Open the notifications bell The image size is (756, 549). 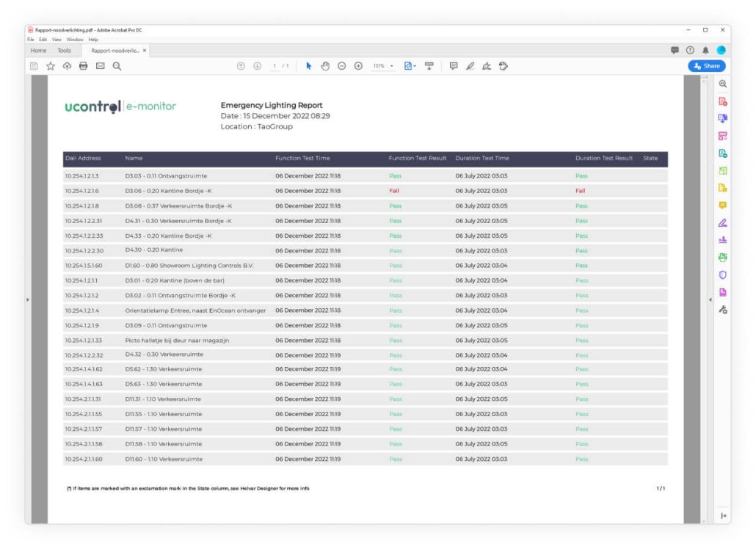(706, 50)
